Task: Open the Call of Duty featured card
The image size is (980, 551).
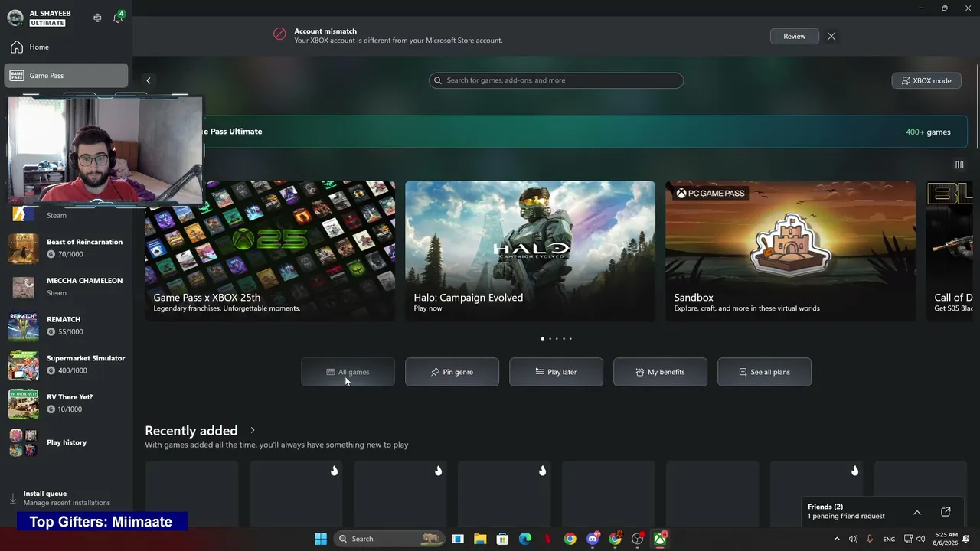Action: click(x=949, y=251)
